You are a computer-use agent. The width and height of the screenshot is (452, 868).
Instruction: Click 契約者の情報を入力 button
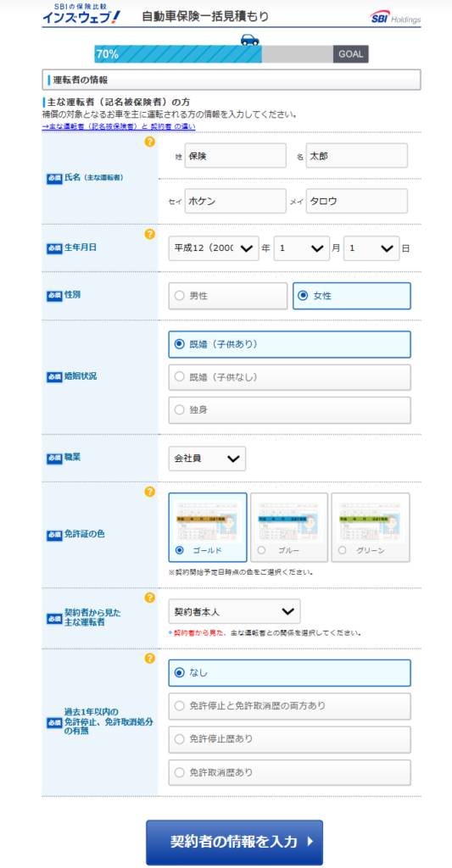(234, 842)
